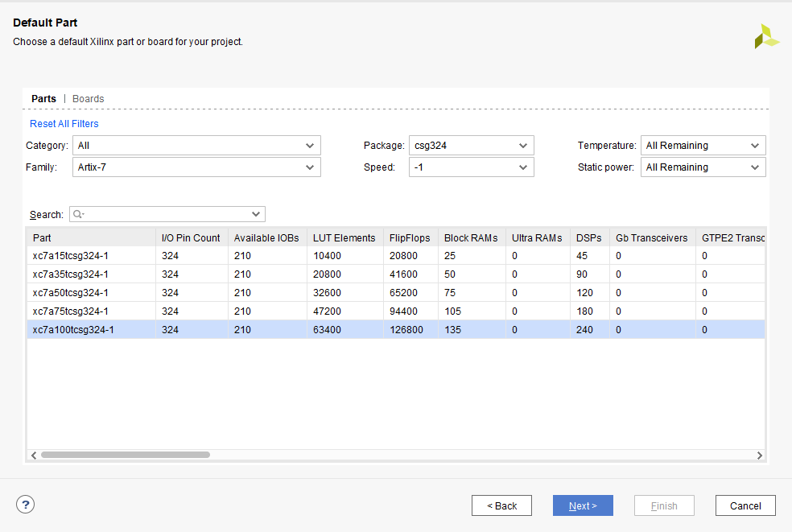The width and height of the screenshot is (792, 532).
Task: Click in the Search input field
Action: point(169,214)
